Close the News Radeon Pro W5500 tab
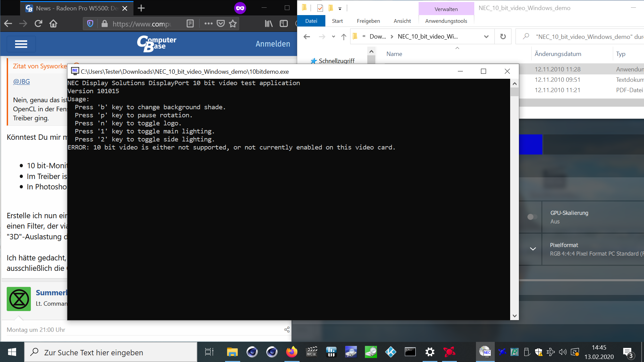 [x=125, y=8]
